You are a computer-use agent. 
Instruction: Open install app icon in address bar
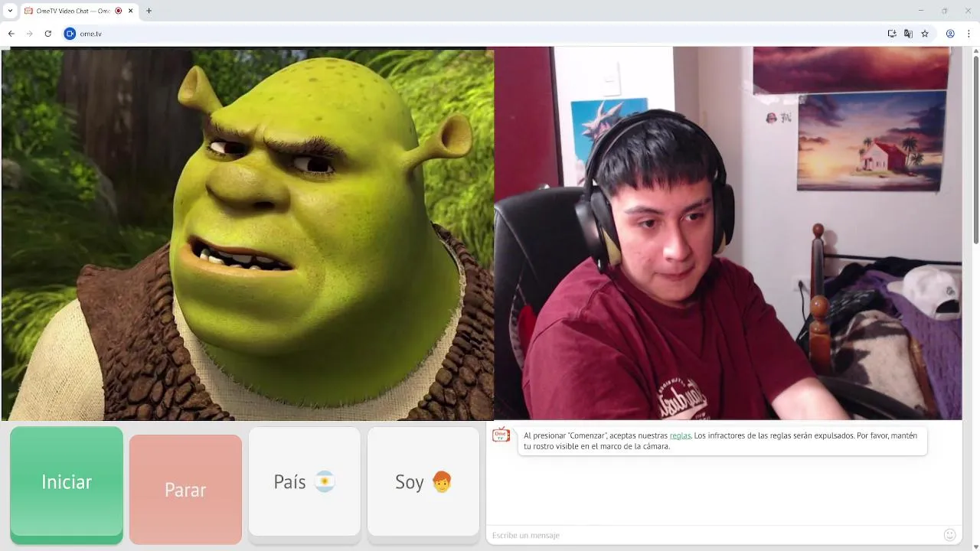(x=892, y=34)
